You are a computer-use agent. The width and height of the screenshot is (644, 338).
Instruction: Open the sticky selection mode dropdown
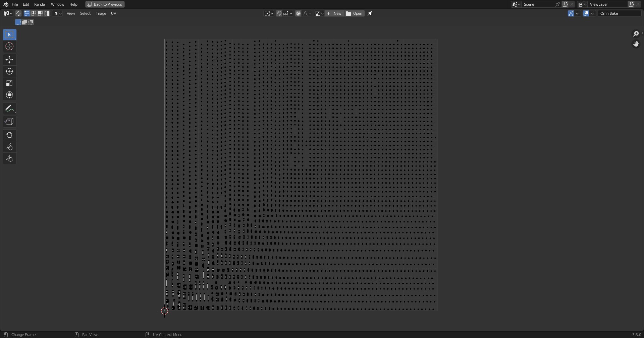58,13
